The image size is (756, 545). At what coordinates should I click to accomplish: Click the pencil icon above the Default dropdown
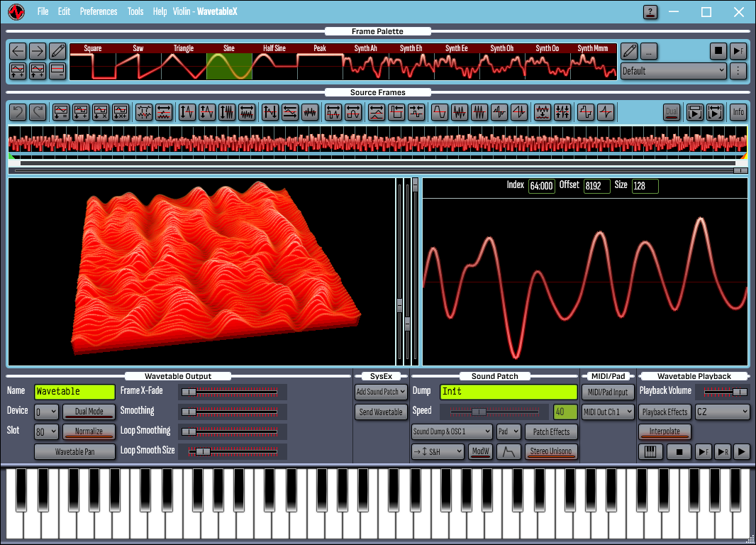629,51
